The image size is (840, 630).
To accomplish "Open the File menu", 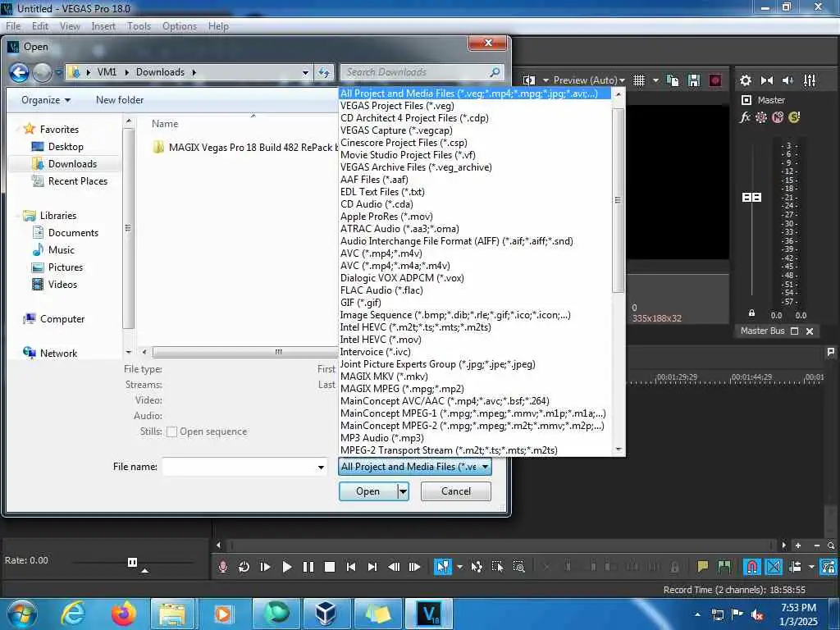I will (x=13, y=26).
